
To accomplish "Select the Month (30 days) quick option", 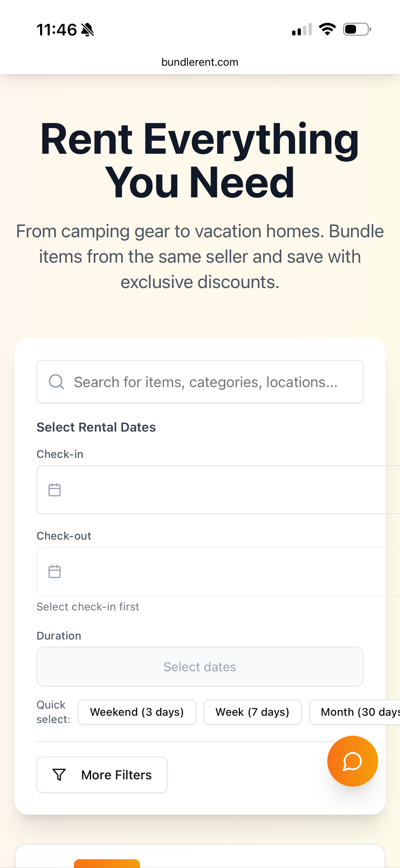I will [x=359, y=712].
